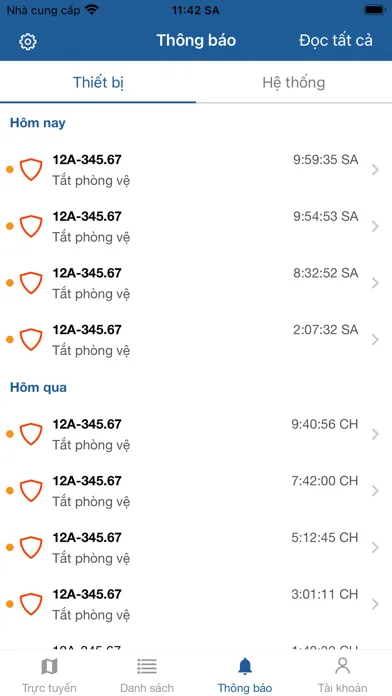Open 12A-345.67 notification from 8:32:52 SA

[x=196, y=283]
